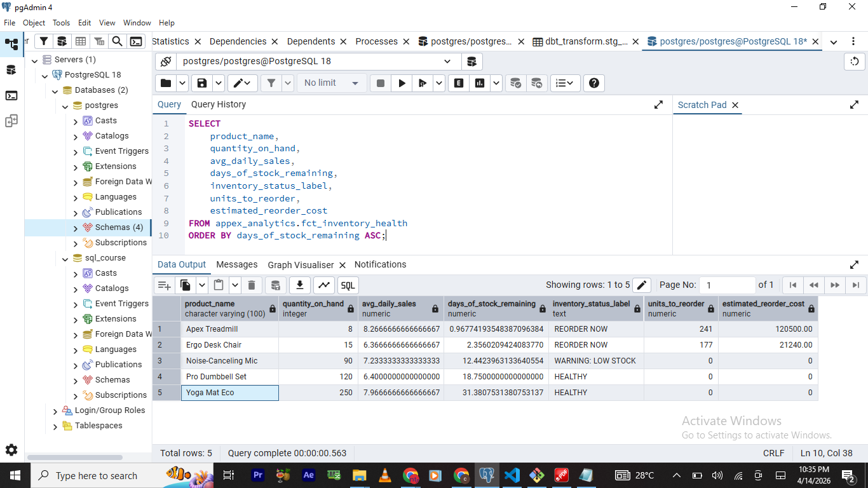Open the Explain options dropdown arrow
The height and width of the screenshot is (488, 868).
(496, 83)
